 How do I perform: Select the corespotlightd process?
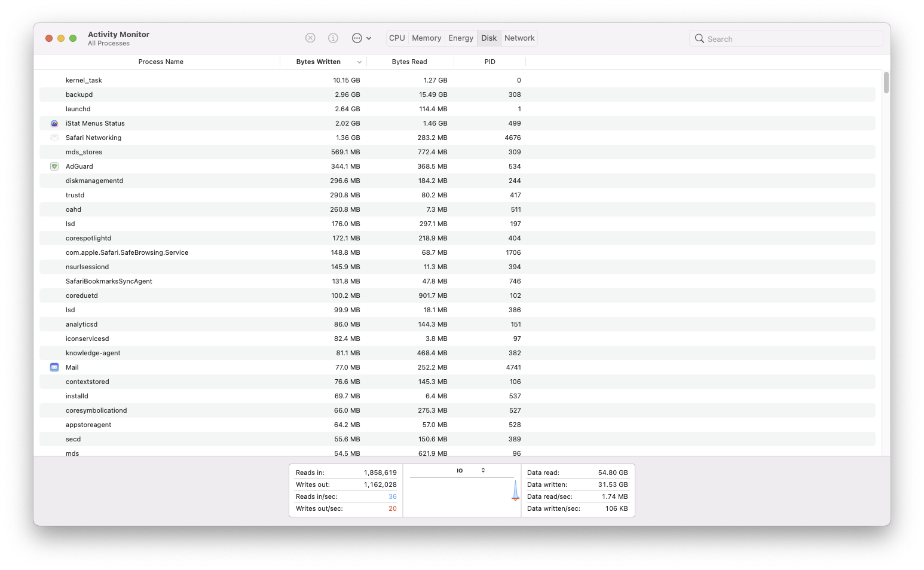coord(457,238)
